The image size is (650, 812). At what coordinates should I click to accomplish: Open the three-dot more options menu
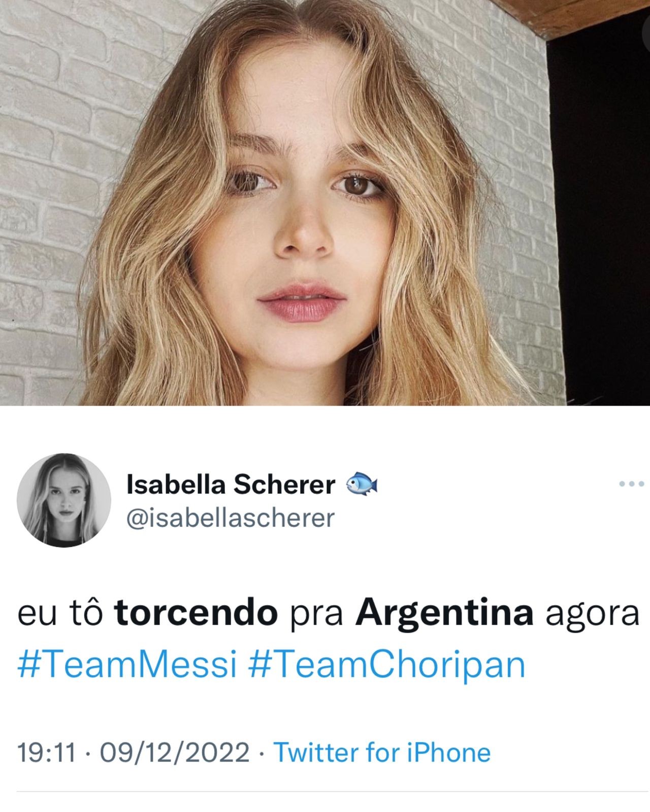[x=632, y=484]
